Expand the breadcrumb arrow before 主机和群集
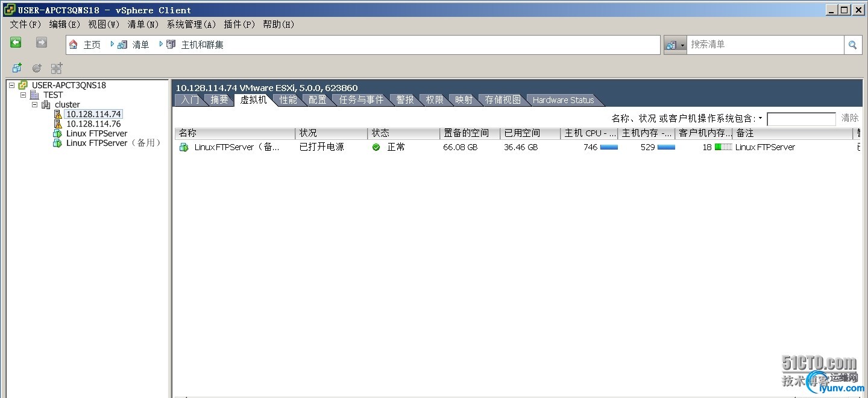 coord(161,44)
